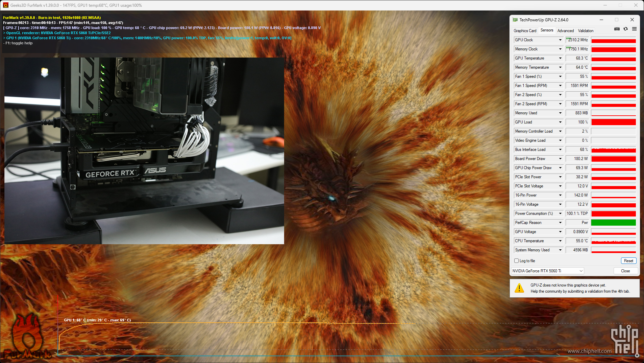Open the Board Power Draw dropdown
The image size is (644, 363).
click(560, 159)
